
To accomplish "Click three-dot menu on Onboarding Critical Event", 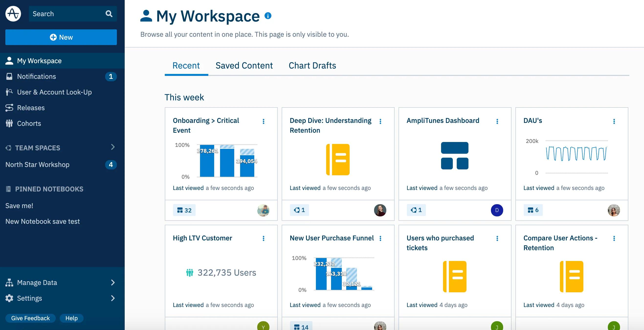I will [x=264, y=121].
